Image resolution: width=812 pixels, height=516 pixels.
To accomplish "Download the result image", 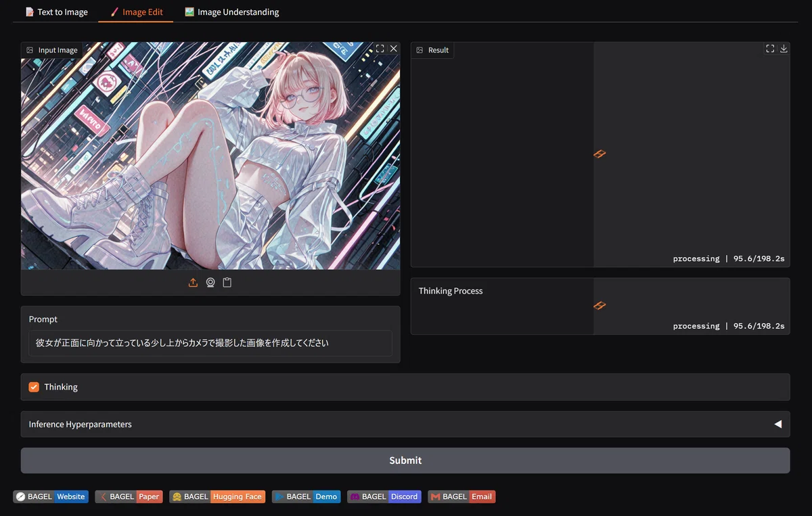I will 784,49.
